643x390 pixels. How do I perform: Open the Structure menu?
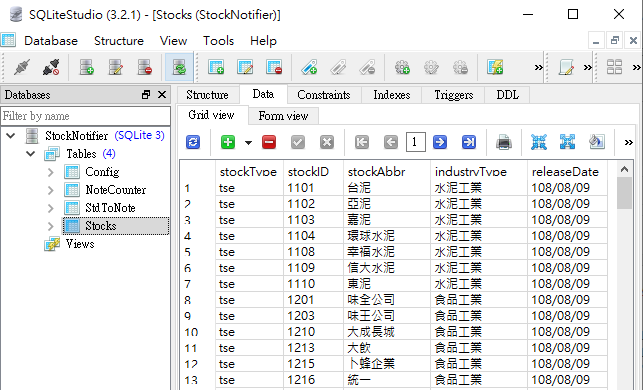(x=119, y=41)
